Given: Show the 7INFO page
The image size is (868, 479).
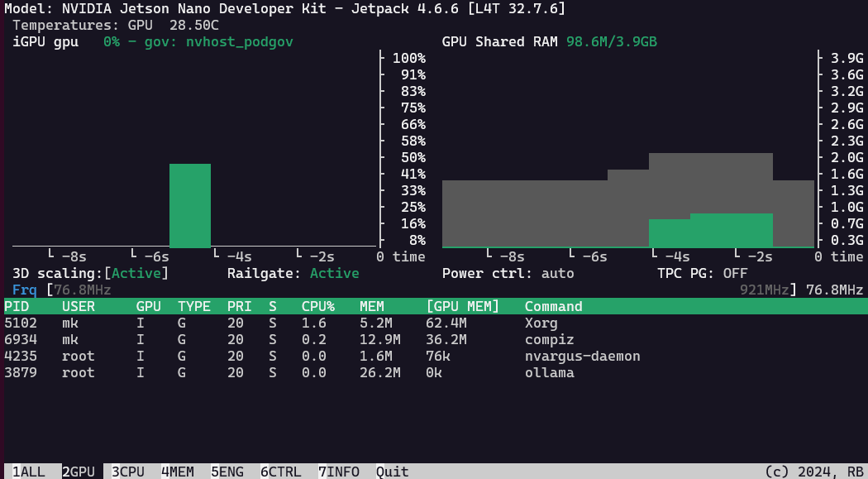Looking at the screenshot, I should pos(339,472).
